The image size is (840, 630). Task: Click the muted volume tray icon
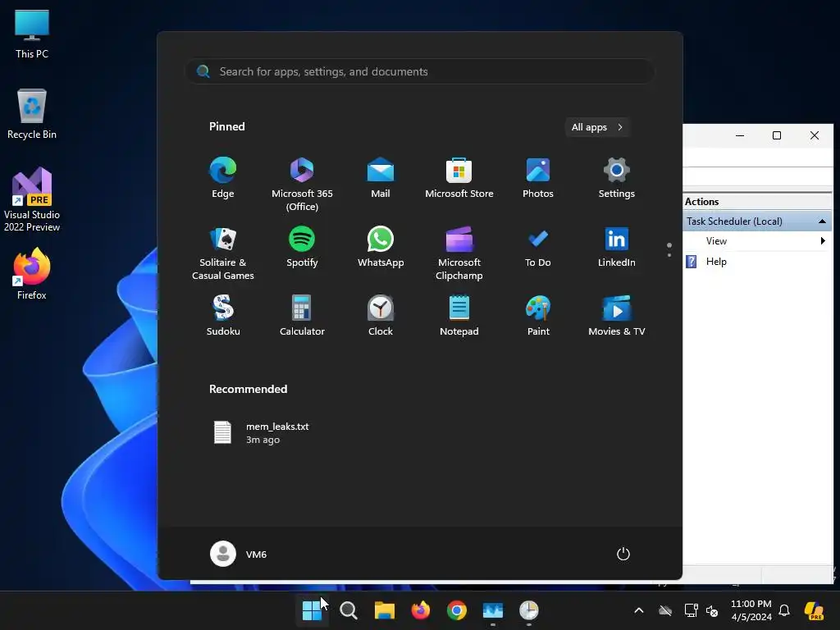tap(712, 610)
